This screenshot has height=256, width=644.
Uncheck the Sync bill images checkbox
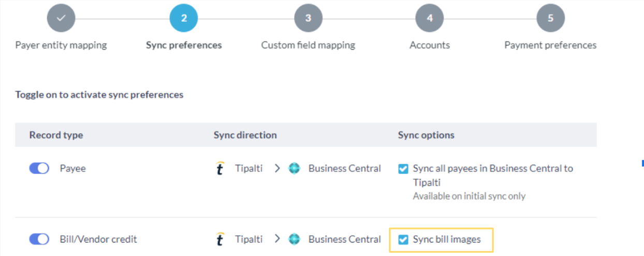[x=403, y=239]
